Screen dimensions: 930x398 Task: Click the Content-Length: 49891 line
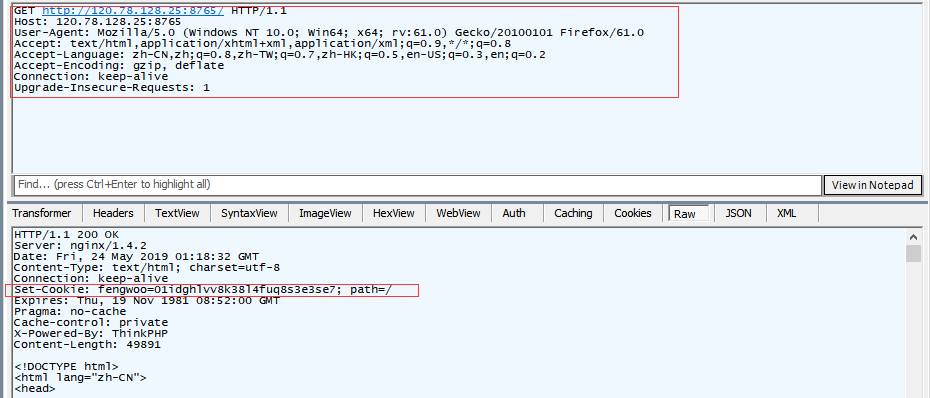point(87,344)
